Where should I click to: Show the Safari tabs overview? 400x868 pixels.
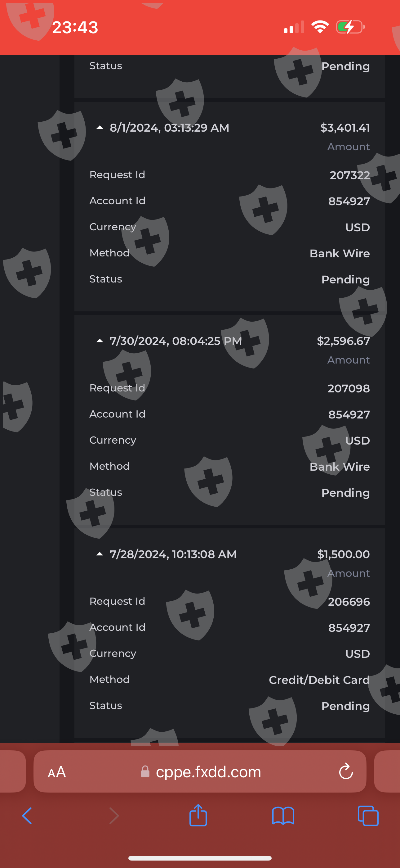click(368, 816)
